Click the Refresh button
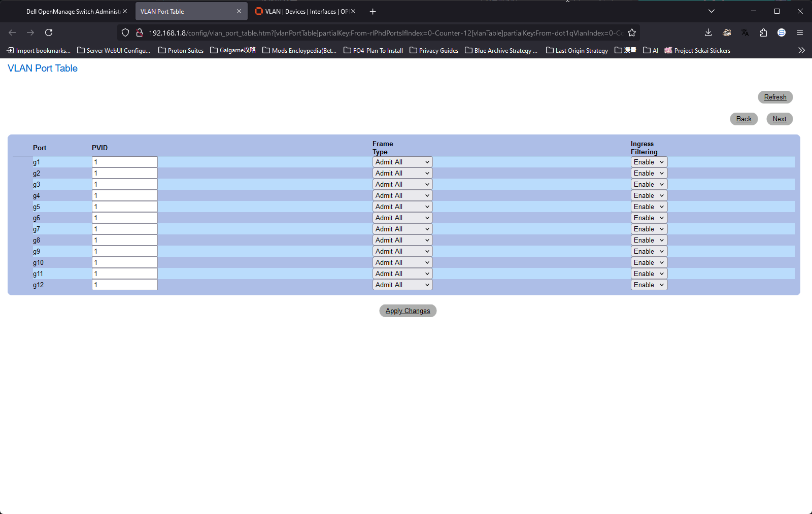Viewport: 812px width, 514px height. pyautogui.click(x=775, y=97)
